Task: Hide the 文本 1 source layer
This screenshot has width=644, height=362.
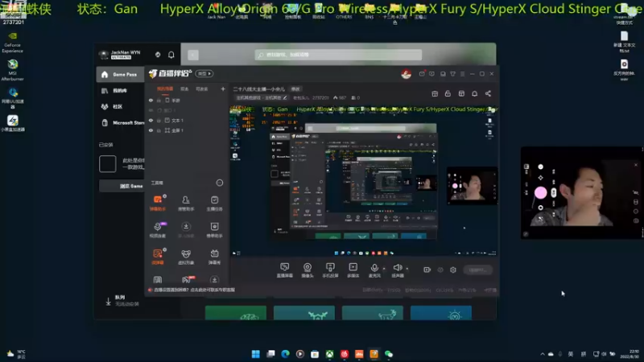Action: pyautogui.click(x=151, y=120)
